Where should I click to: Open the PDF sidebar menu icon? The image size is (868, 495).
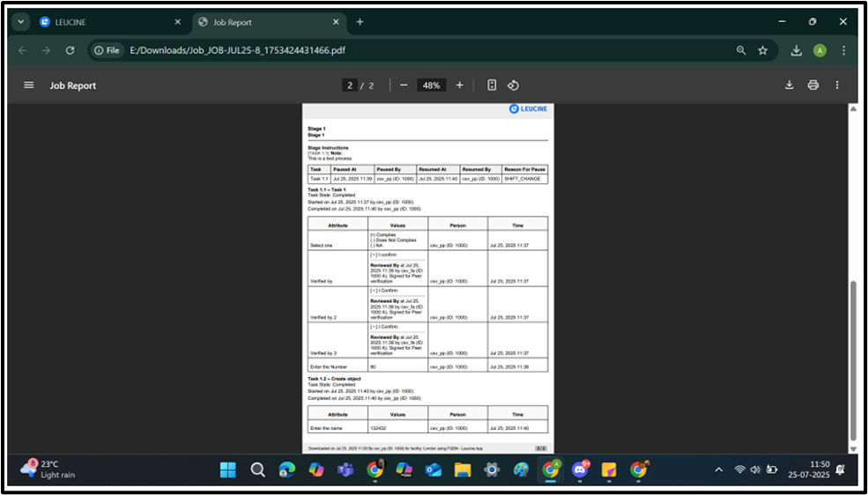pyautogui.click(x=29, y=85)
